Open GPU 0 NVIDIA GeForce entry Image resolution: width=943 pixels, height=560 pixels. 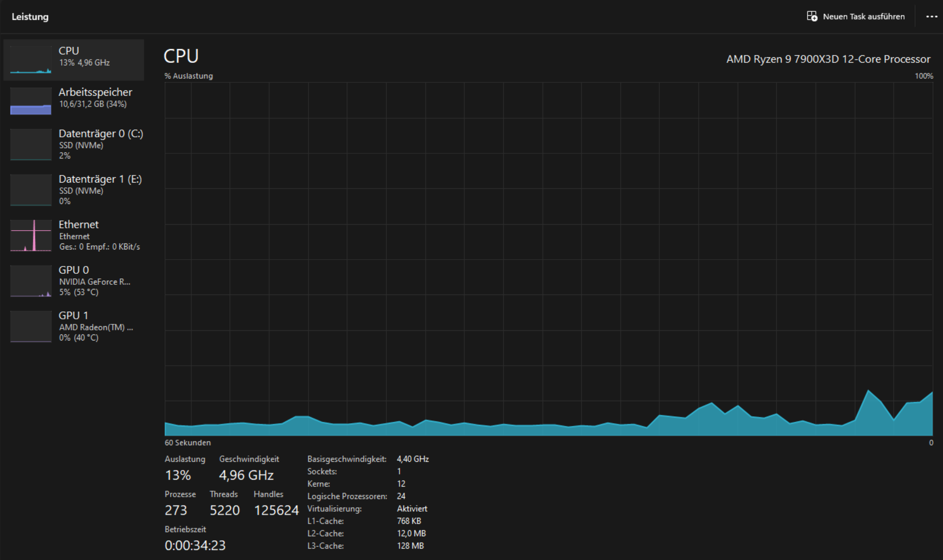click(x=94, y=281)
